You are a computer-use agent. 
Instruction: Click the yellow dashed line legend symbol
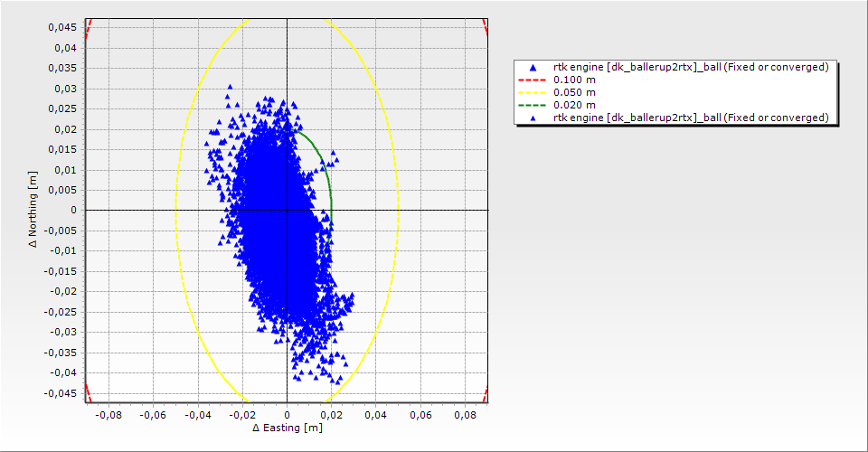click(533, 92)
